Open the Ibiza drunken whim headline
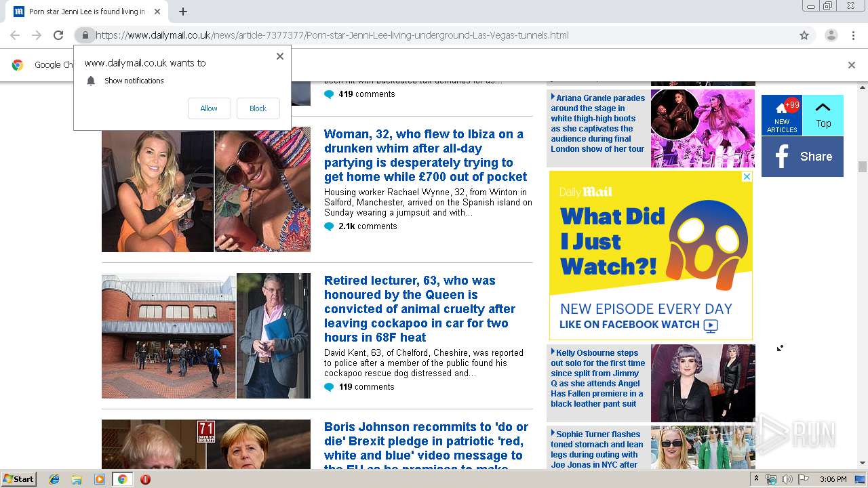This screenshot has height=488, width=868. [x=425, y=155]
